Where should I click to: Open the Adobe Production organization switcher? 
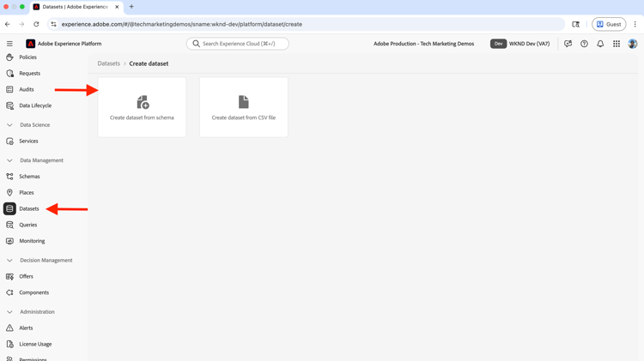pos(423,44)
